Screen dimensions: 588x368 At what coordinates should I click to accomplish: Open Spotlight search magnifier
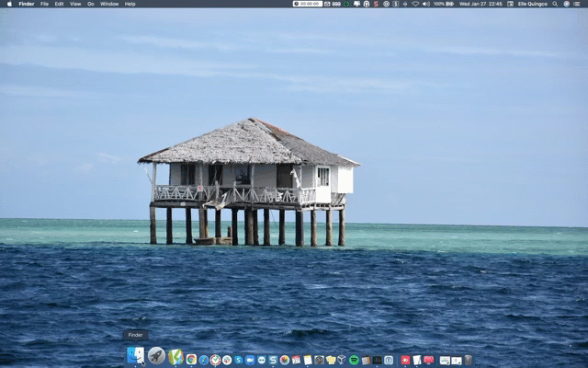point(555,4)
